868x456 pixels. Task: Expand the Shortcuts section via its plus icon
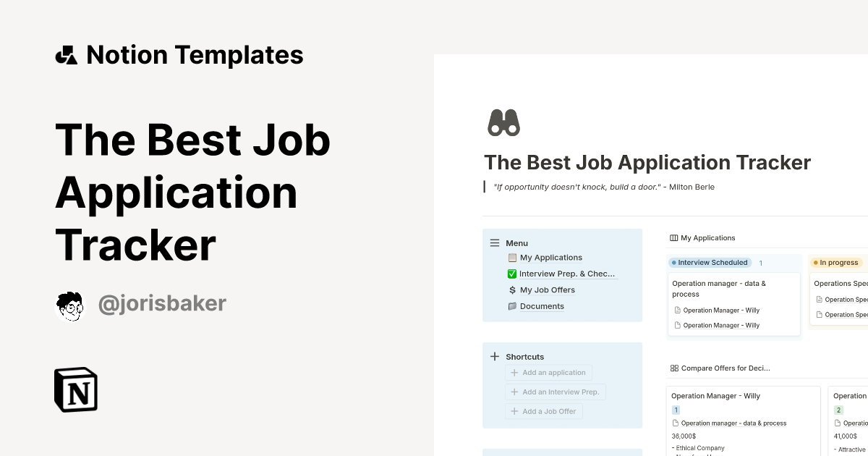coord(495,356)
